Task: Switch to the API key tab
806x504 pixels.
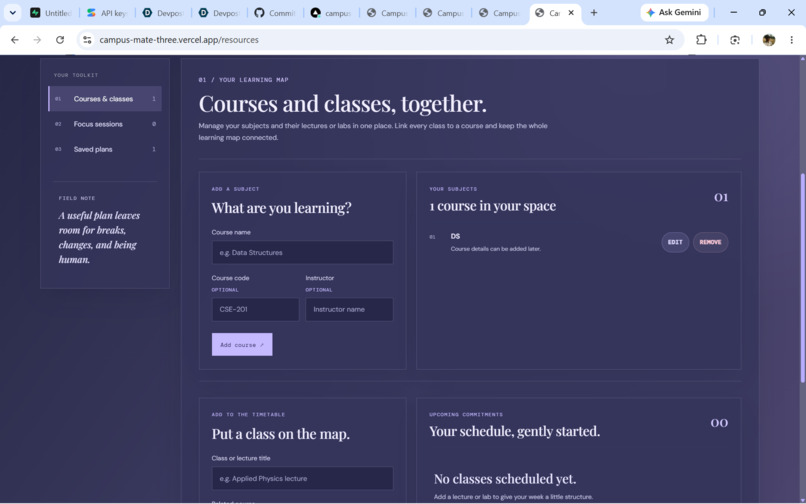Action: pos(107,13)
